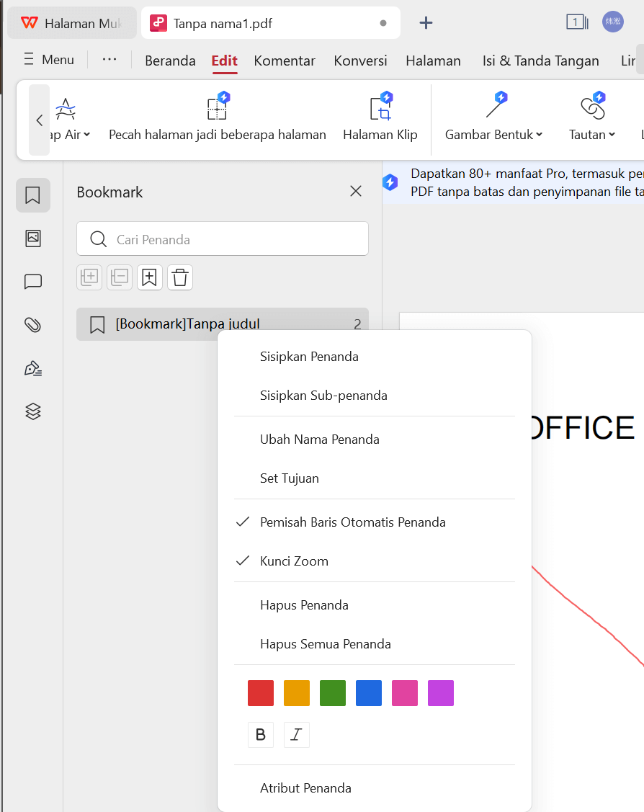The height and width of the screenshot is (812, 644).
Task: Open the signature panel in the sidebar
Action: (32, 368)
